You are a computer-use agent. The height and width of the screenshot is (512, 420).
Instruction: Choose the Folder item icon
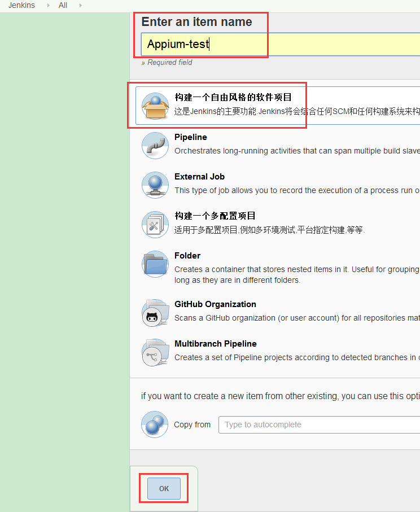(x=155, y=264)
